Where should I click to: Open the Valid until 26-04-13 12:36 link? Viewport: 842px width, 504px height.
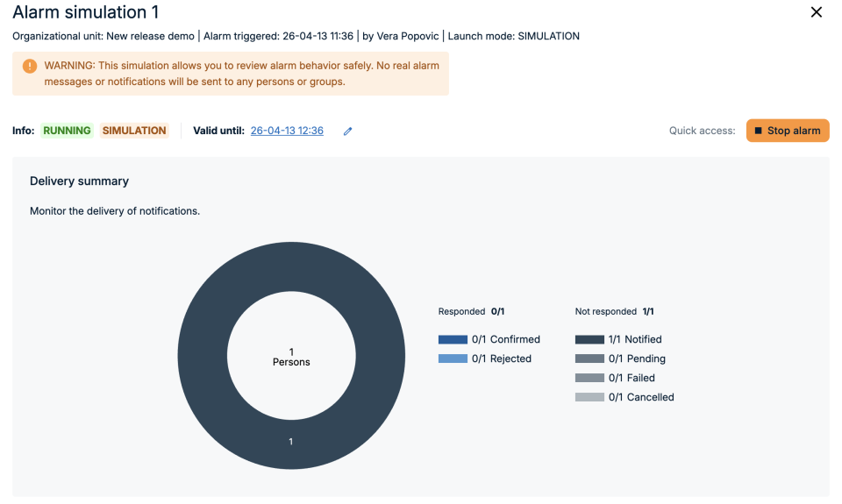tap(287, 131)
